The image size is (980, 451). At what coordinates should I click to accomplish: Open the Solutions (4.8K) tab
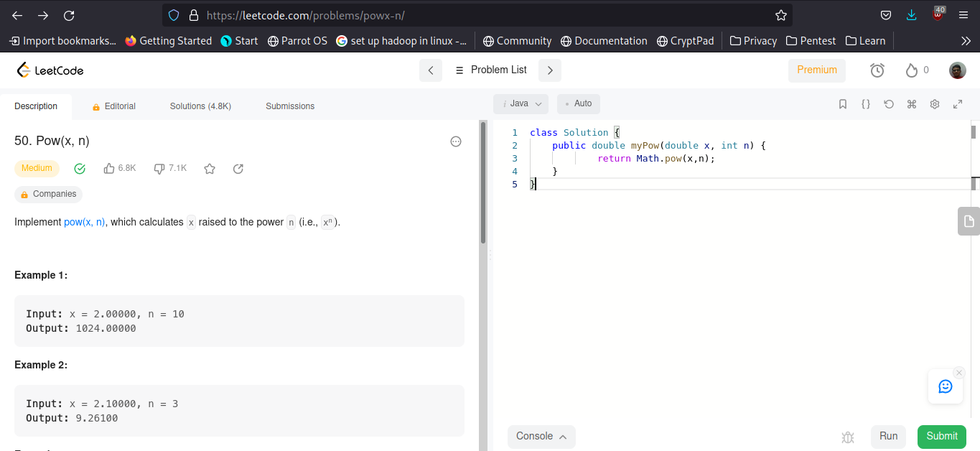coord(200,106)
